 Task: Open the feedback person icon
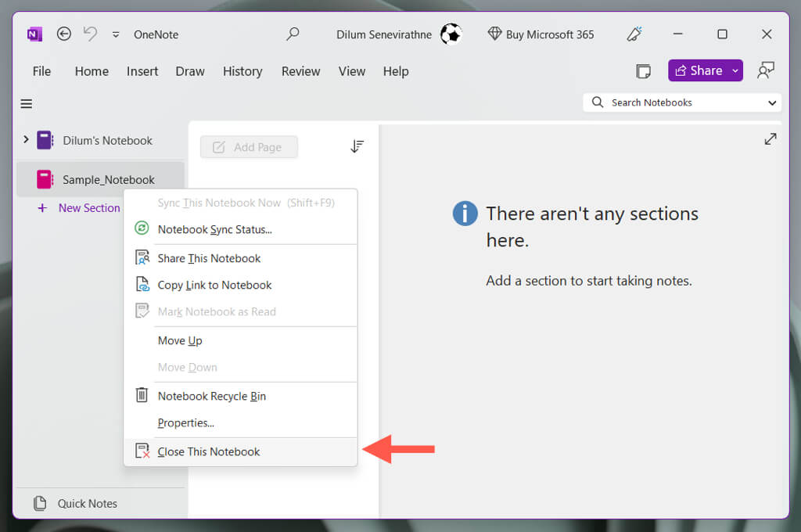pos(766,71)
